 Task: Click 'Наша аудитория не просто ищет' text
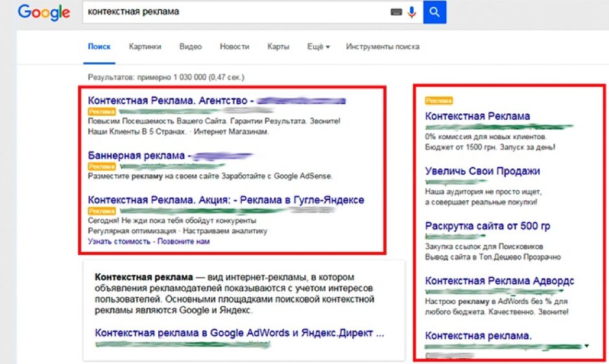click(483, 192)
